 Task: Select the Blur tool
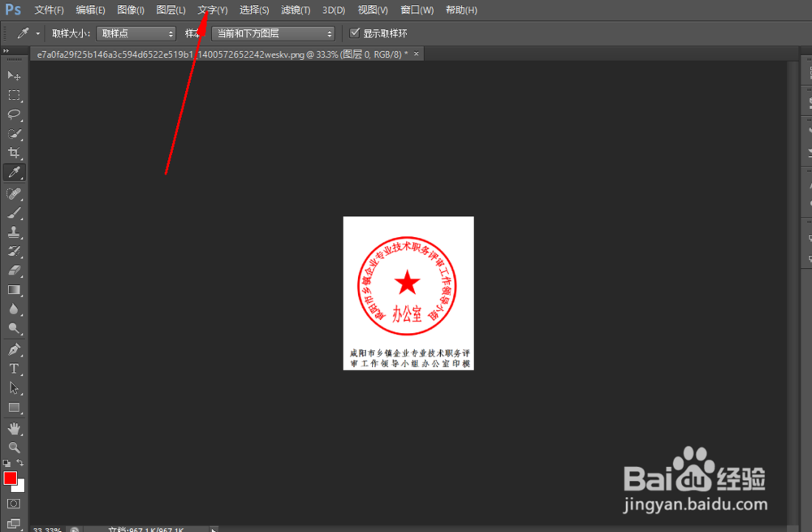point(14,309)
